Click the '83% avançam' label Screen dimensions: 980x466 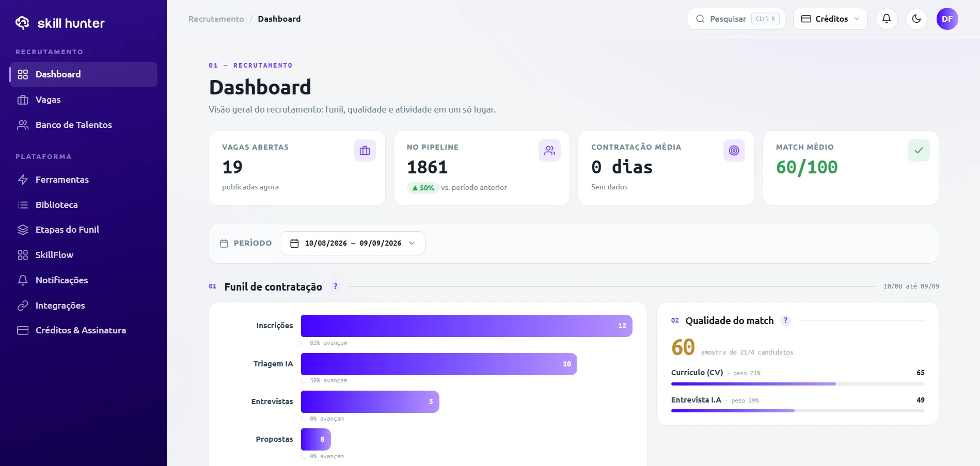328,343
